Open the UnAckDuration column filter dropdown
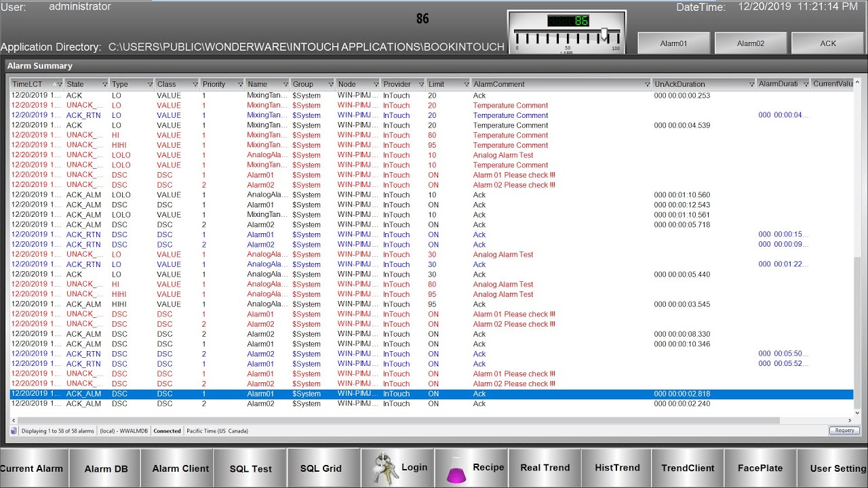 coord(751,84)
